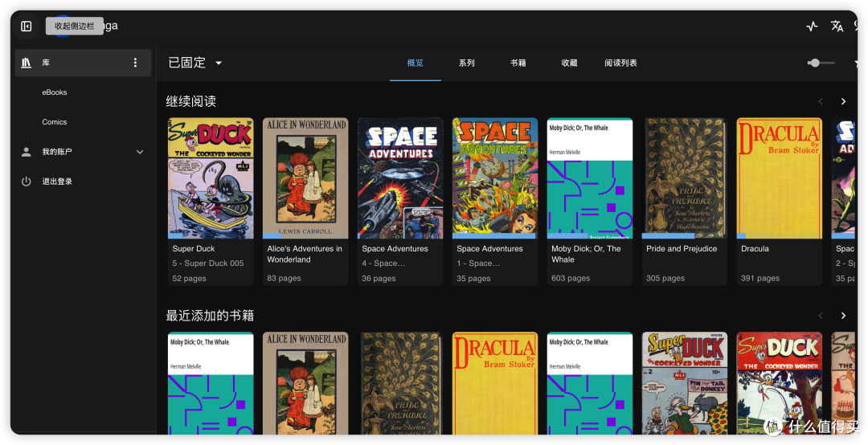Open the 已固定 library dropdown arrow

click(x=219, y=63)
